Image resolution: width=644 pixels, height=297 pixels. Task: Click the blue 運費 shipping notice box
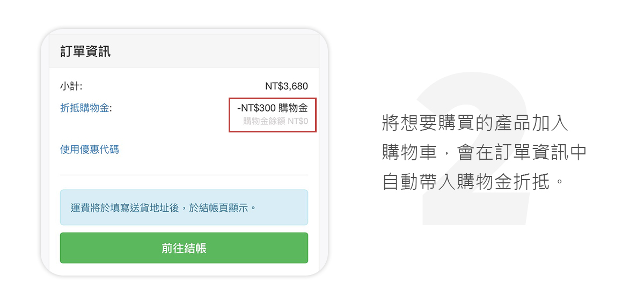tap(184, 207)
